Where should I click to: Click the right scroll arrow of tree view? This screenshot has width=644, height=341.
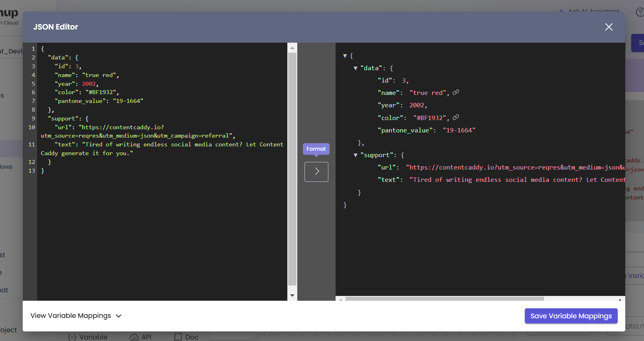coord(620,299)
